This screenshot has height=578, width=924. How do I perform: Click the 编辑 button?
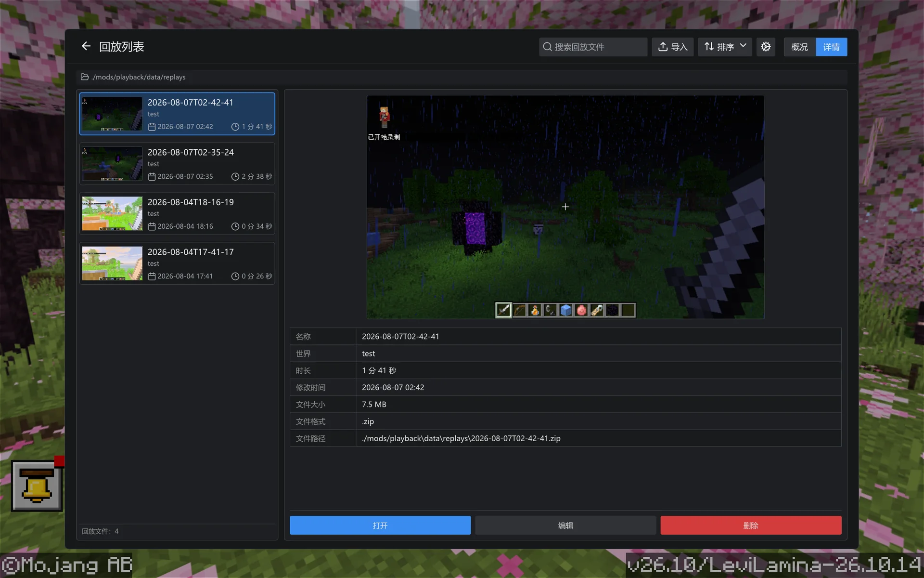[565, 525]
